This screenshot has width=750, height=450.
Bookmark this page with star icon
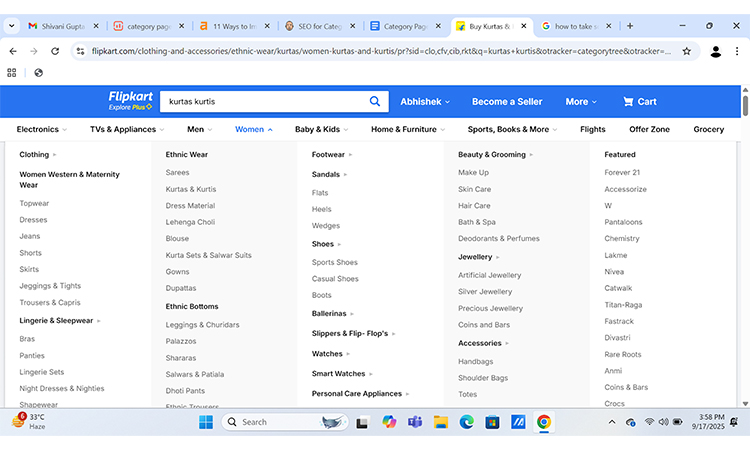(687, 51)
